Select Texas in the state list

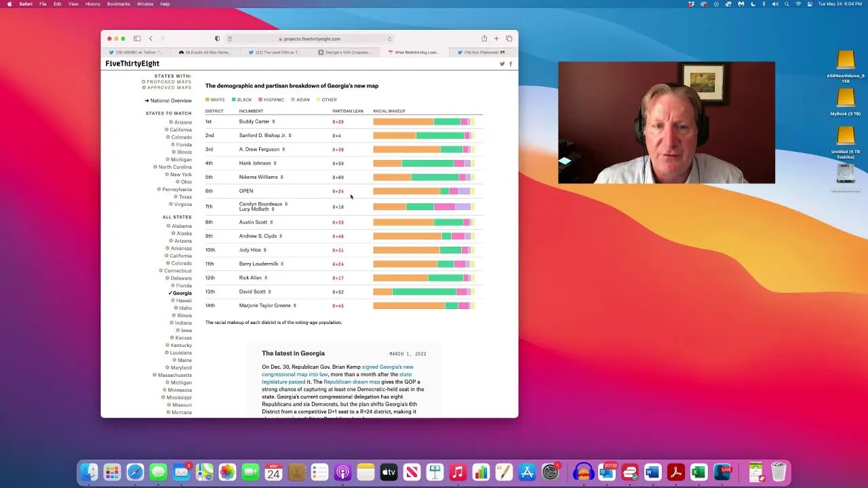[183, 197]
